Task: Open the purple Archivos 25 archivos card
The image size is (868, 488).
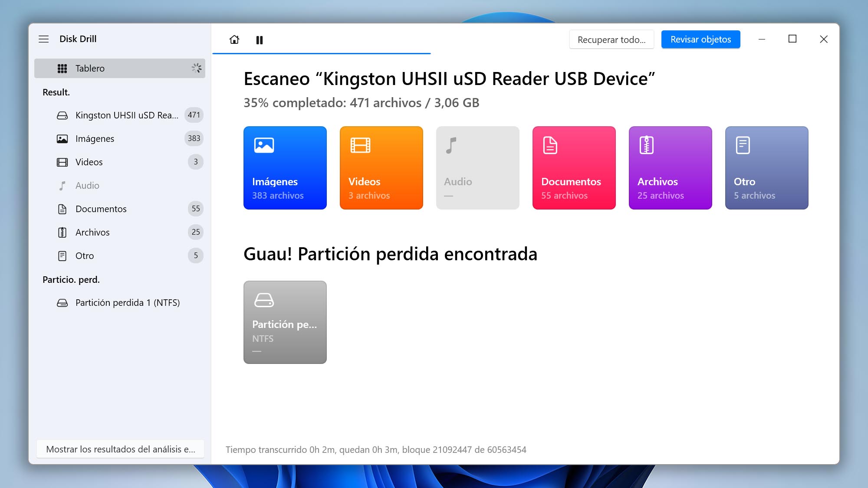Action: click(671, 168)
